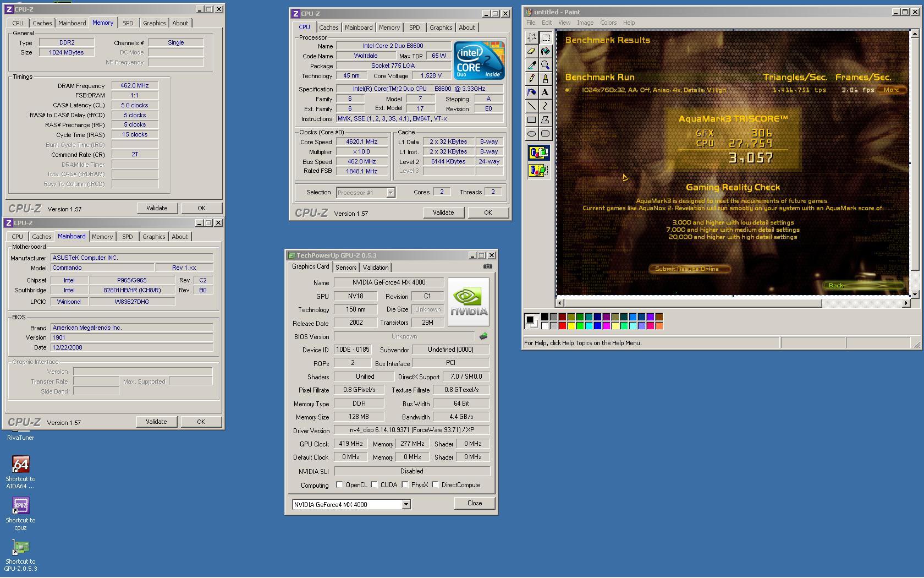Image resolution: width=924 pixels, height=578 pixels.
Task: Expand the Processor #1 selection dropdown
Action: (x=391, y=193)
